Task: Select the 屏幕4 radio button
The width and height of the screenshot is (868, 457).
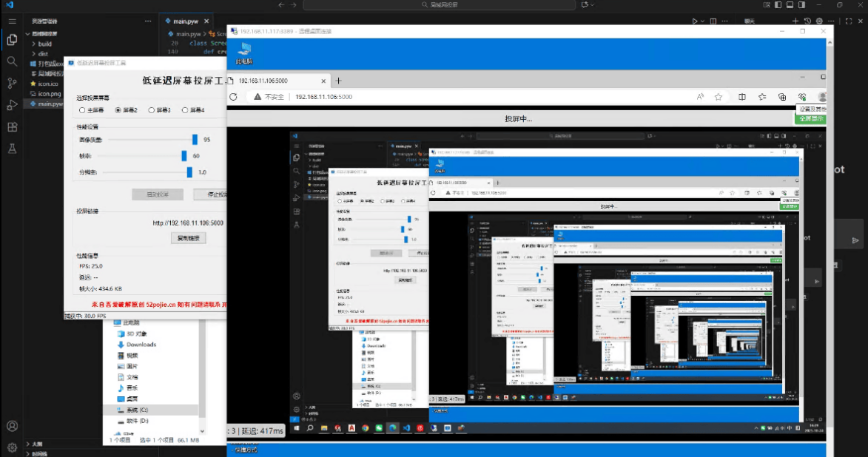Action: tap(186, 110)
